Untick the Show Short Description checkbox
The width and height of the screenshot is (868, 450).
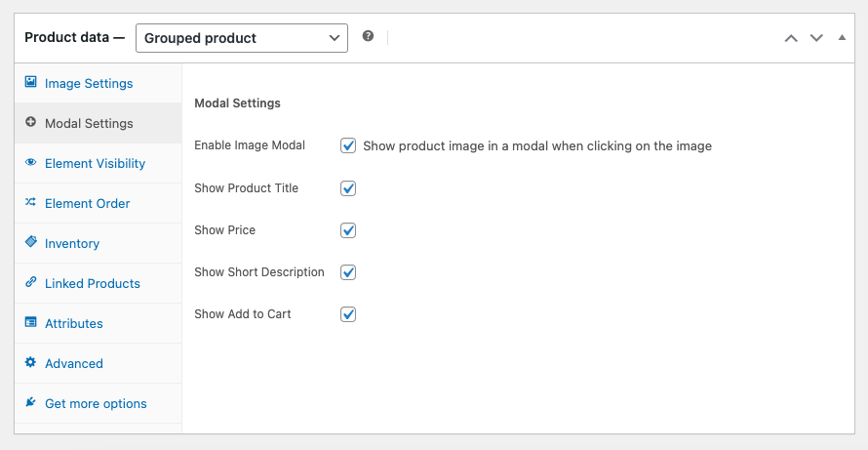coord(348,272)
